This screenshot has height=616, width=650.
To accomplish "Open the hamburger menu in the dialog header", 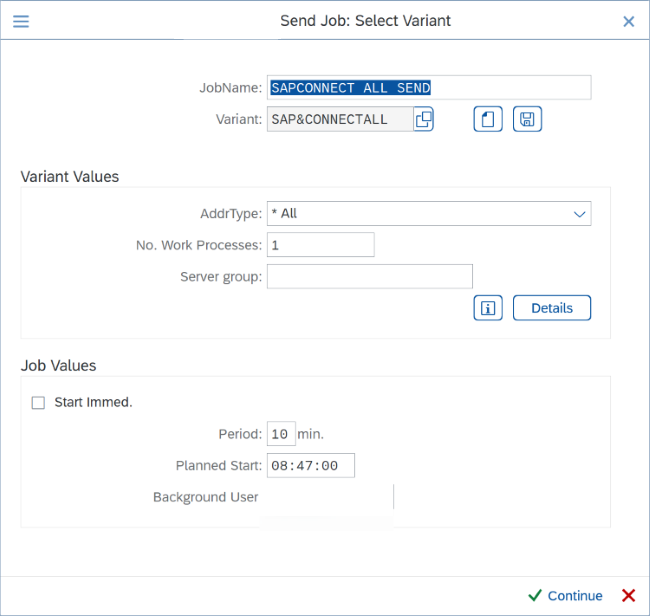I will (21, 21).
